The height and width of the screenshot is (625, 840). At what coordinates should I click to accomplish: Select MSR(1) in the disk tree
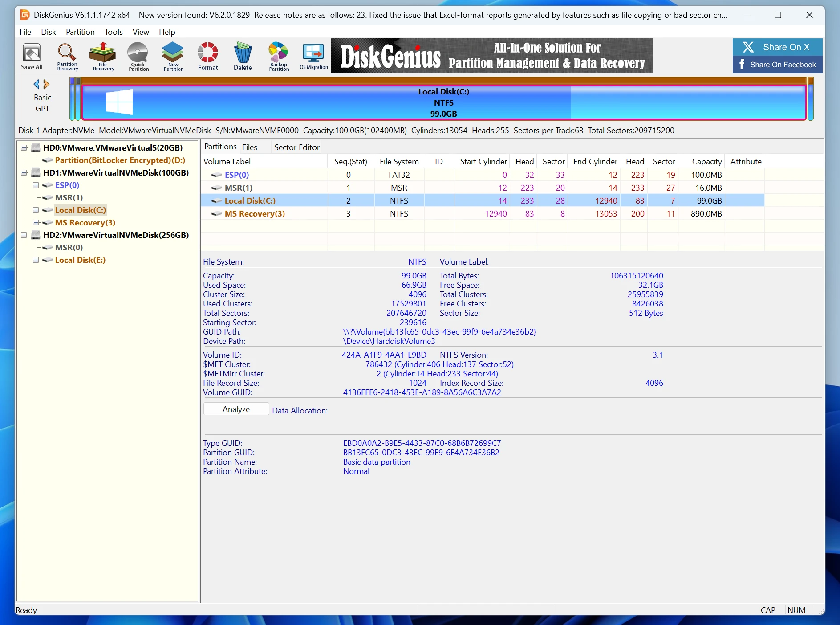(69, 197)
